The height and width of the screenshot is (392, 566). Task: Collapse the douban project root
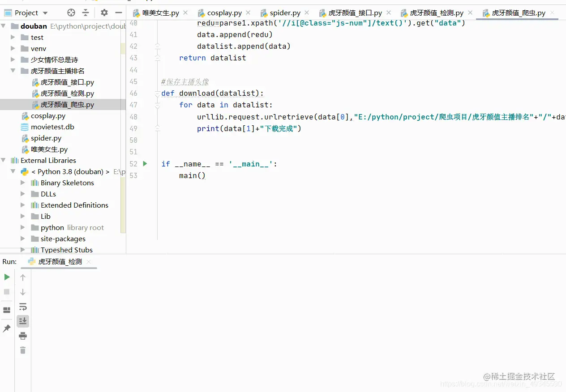pos(4,26)
